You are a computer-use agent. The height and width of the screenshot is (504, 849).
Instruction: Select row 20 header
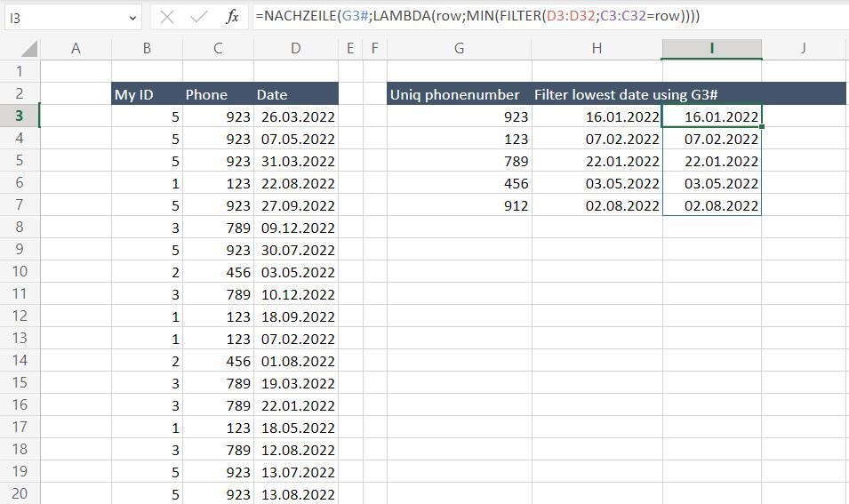coord(20,493)
